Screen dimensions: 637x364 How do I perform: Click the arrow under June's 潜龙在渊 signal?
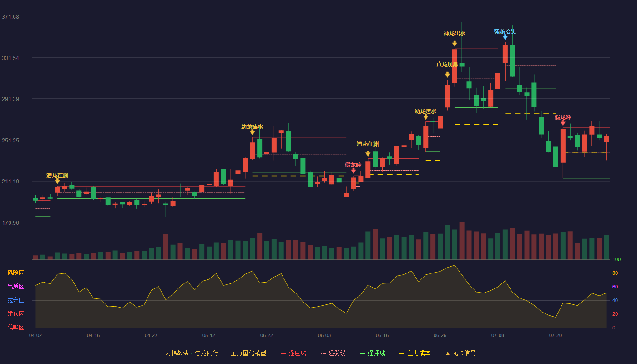point(368,154)
